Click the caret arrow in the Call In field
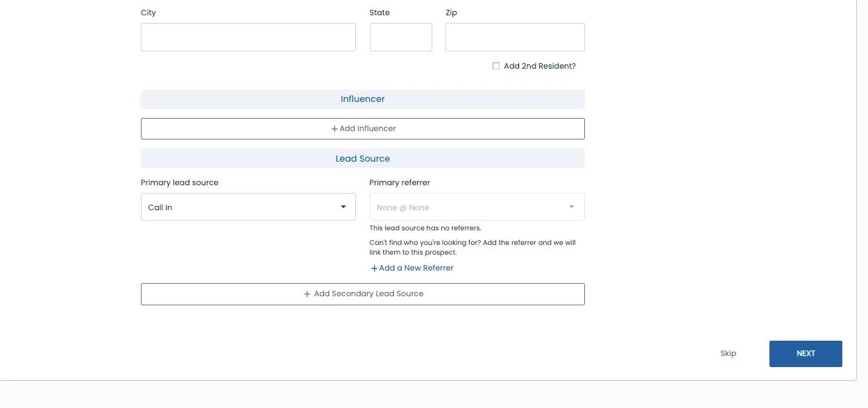This screenshot has height=408, width=868. pyautogui.click(x=343, y=207)
